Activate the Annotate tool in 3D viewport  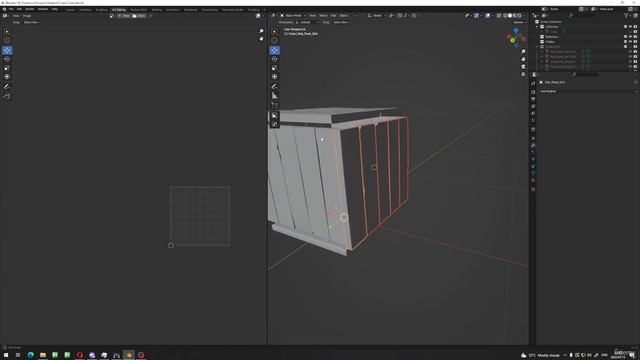(275, 87)
